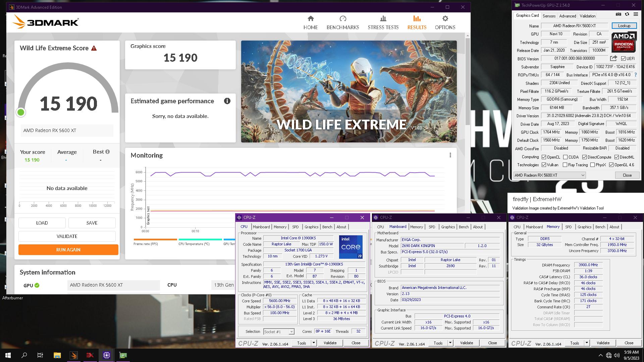Screen dimensions: 644x362
Task: Open STRESS TESTS in 3DMark
Action: click(x=383, y=22)
